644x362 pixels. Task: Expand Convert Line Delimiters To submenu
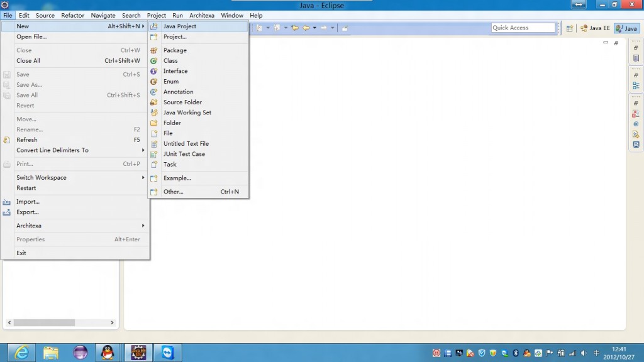pyautogui.click(x=143, y=150)
